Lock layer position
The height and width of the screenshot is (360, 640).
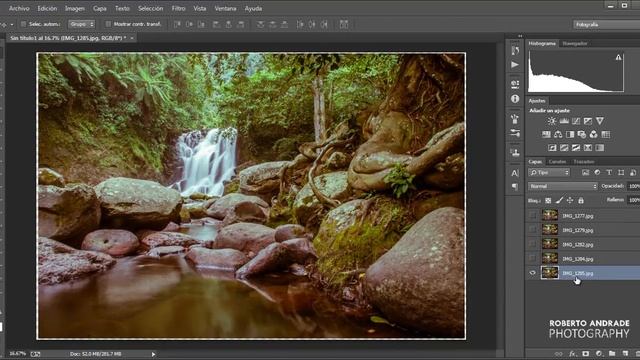point(570,200)
